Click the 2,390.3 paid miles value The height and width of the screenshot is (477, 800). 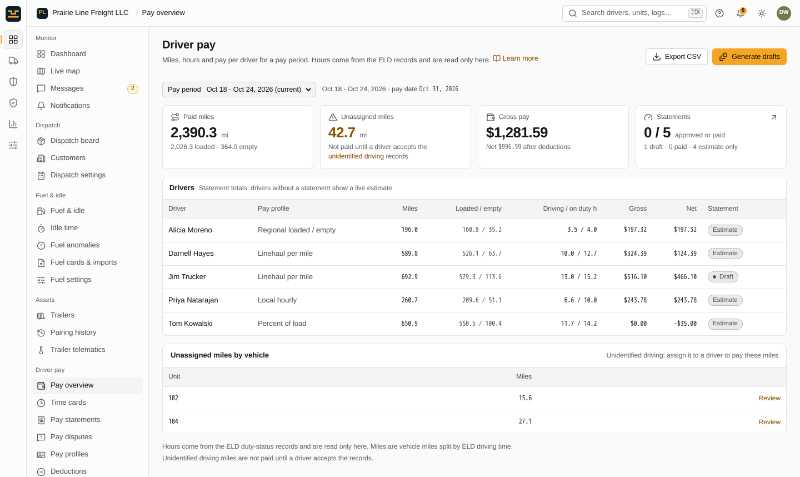point(194,133)
